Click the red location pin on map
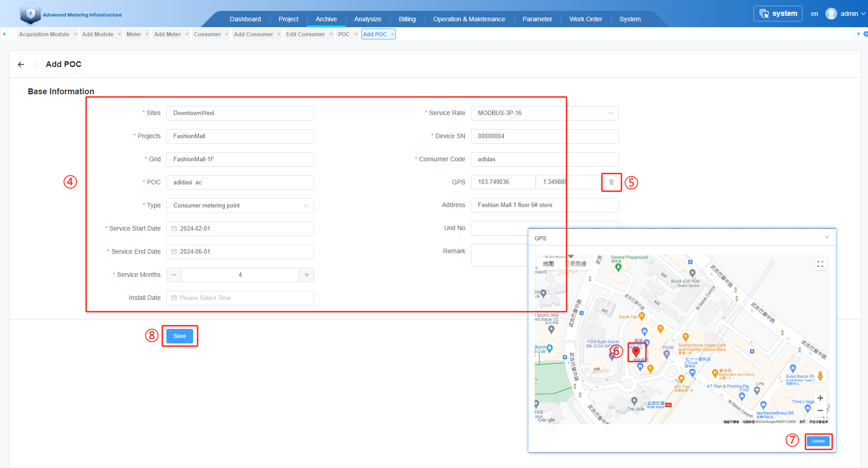 636,351
